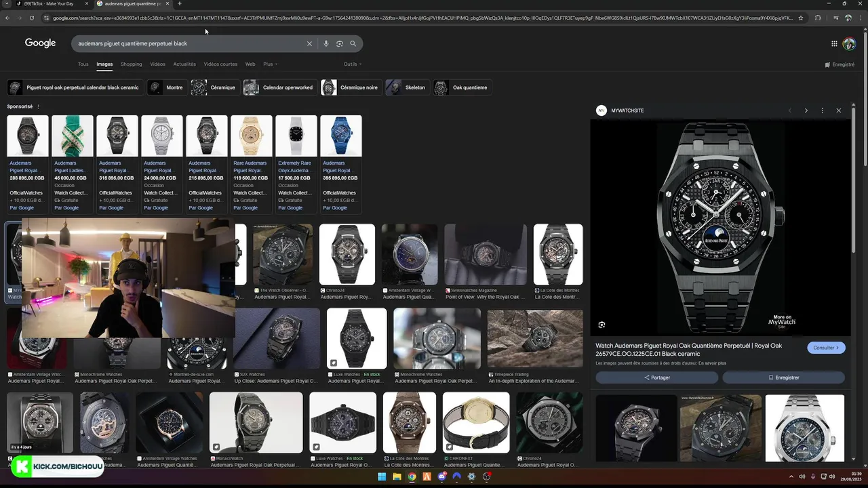Open the Google apps grid
Image resolution: width=868 pixels, height=488 pixels.
834,43
